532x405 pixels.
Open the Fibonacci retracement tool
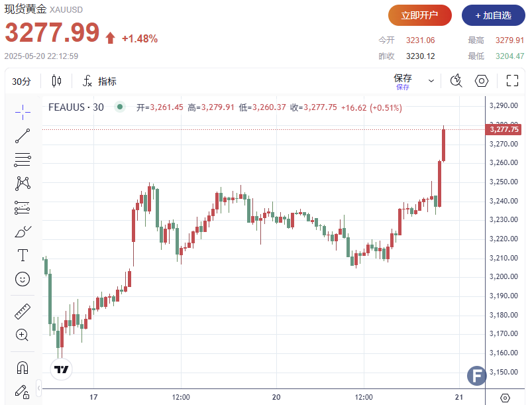(23, 159)
